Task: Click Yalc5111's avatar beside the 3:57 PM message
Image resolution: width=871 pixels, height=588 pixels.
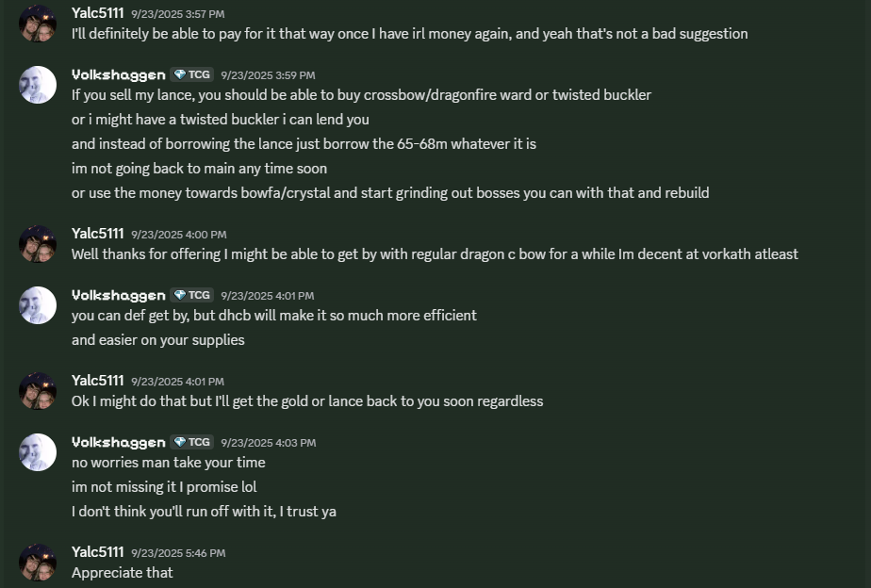Action: point(38,24)
